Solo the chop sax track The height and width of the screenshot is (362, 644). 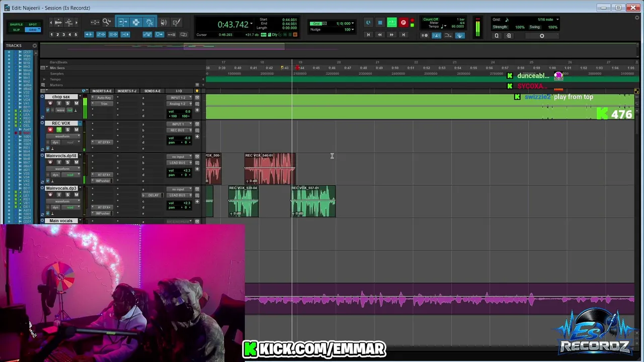pyautogui.click(x=67, y=103)
